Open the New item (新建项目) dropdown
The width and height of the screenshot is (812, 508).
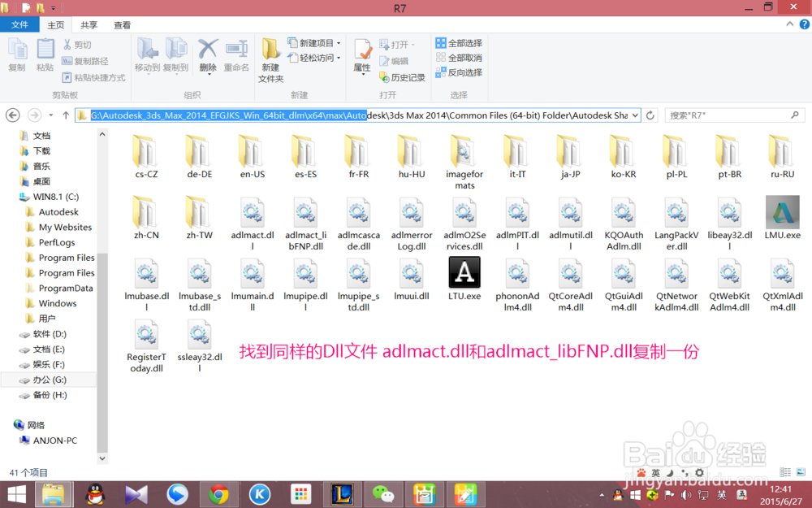pyautogui.click(x=315, y=43)
